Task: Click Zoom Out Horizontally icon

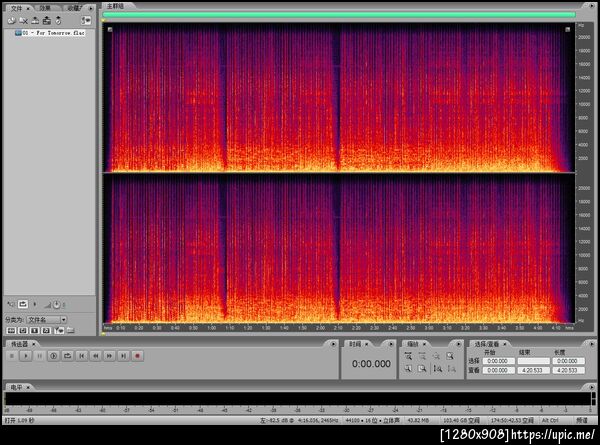Action: pos(422,357)
